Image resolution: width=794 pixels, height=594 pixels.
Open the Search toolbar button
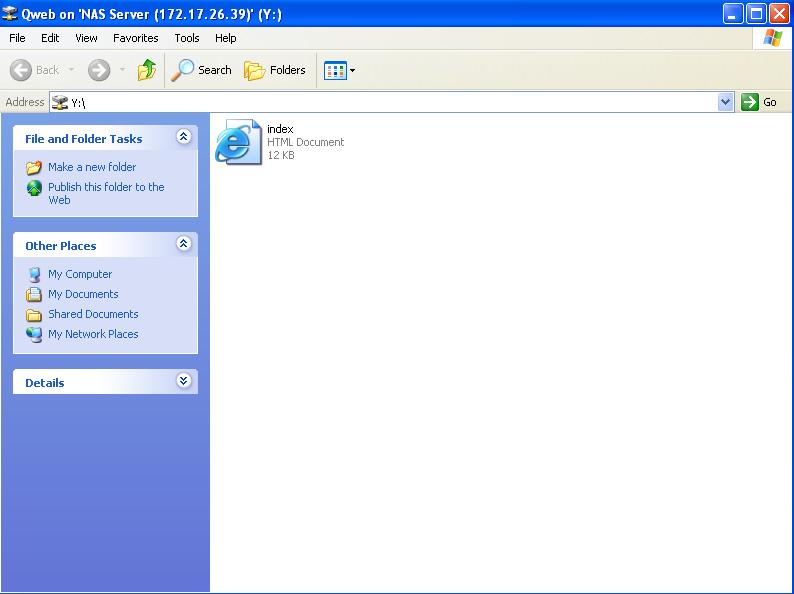tap(201, 70)
